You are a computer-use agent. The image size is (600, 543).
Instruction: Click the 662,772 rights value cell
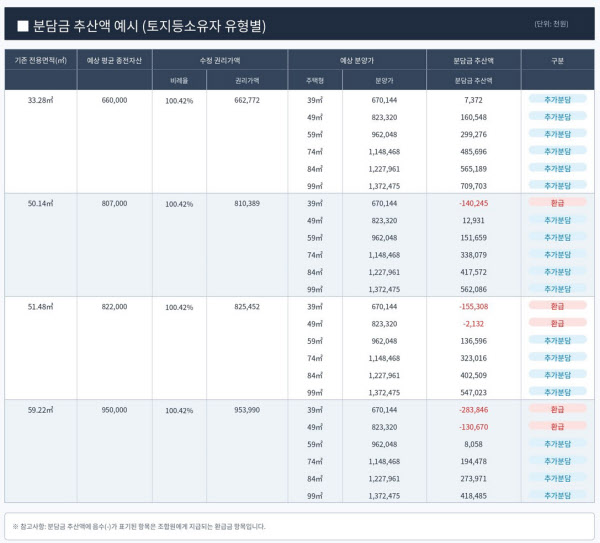coord(247,100)
